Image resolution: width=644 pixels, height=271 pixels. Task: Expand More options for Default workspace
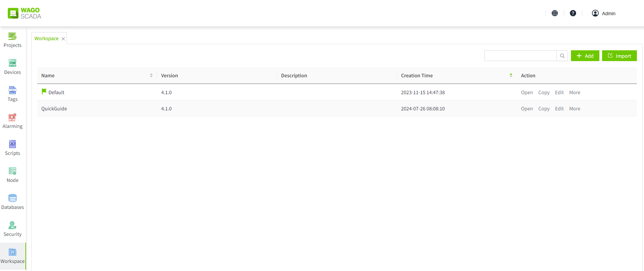[x=575, y=92]
